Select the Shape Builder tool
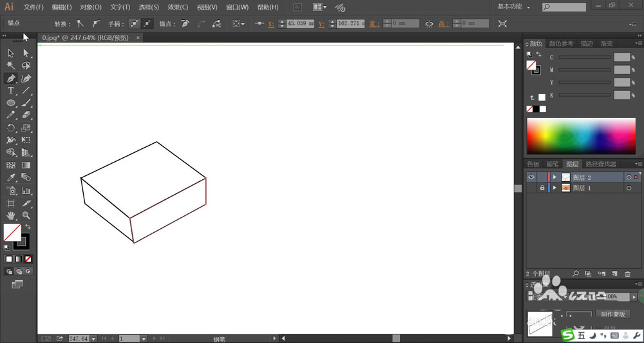 [x=11, y=153]
